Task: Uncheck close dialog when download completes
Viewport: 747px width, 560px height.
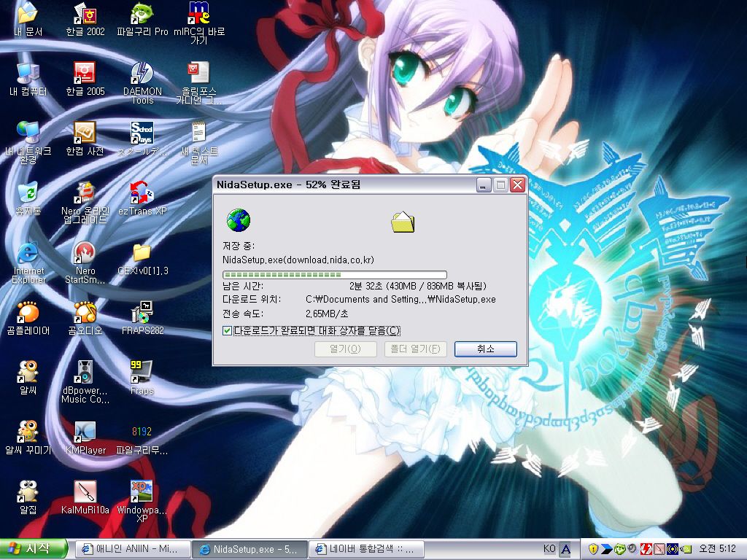Action: [228, 331]
